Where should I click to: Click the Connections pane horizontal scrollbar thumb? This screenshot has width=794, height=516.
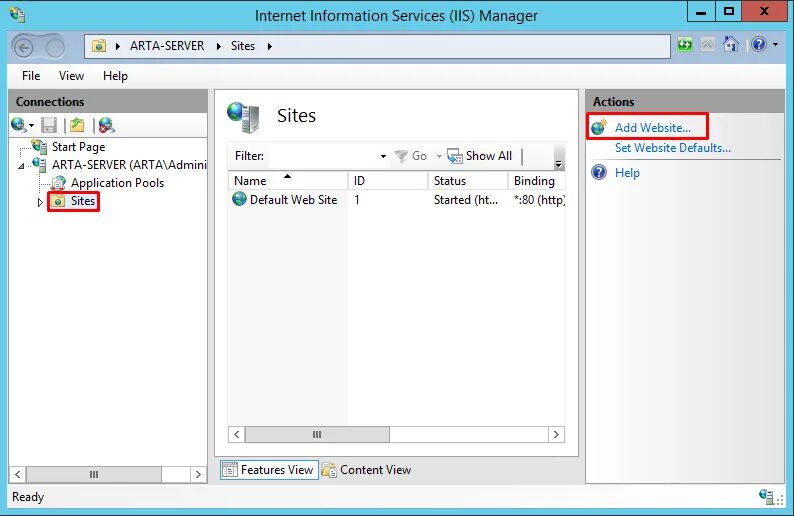tap(94, 474)
